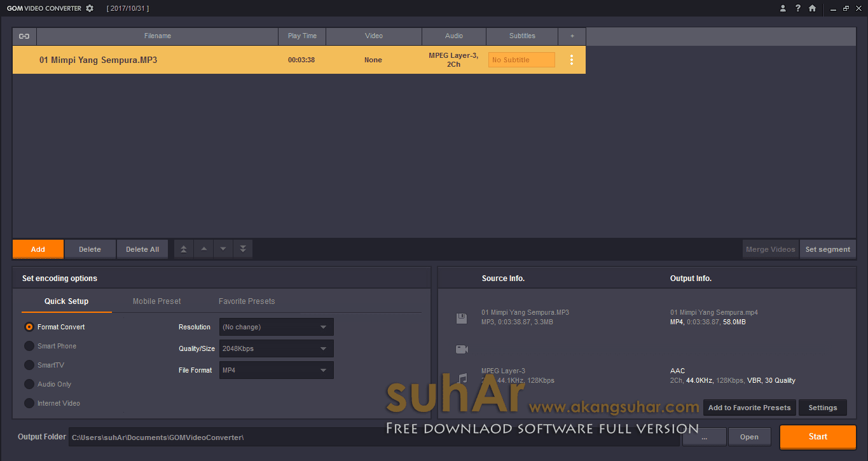This screenshot has width=868, height=461.
Task: Click the Delete All button
Action: coord(142,249)
